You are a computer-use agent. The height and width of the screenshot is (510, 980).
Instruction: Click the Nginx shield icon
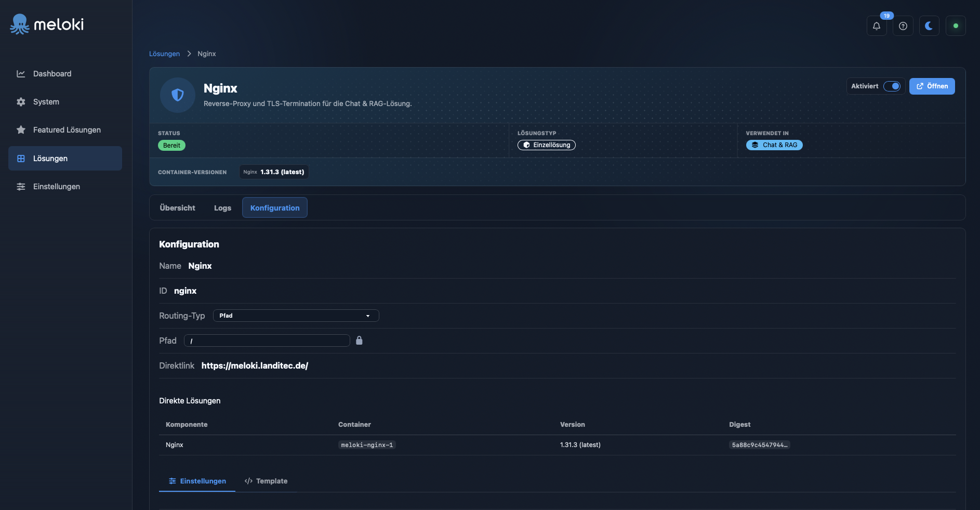tap(178, 95)
